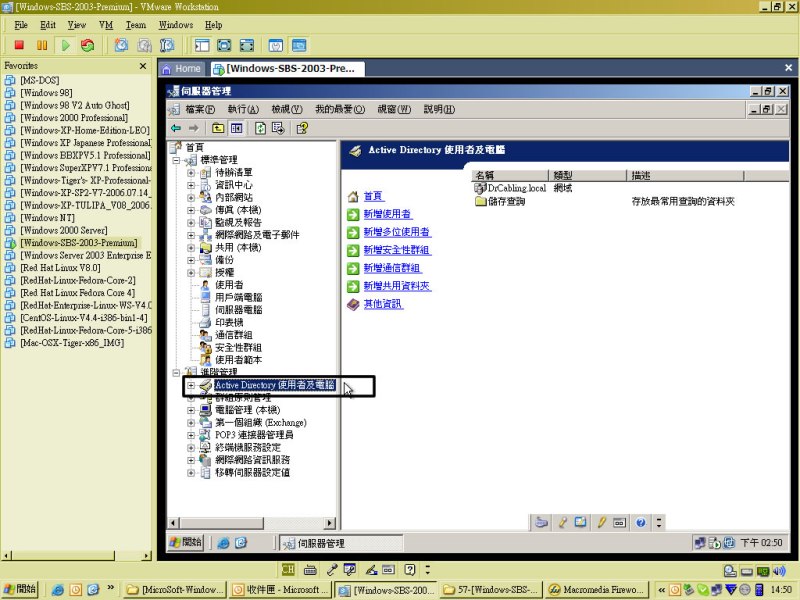The height and width of the screenshot is (600, 800).
Task: Select the 安全性群組 tree item
Action: coord(238,347)
